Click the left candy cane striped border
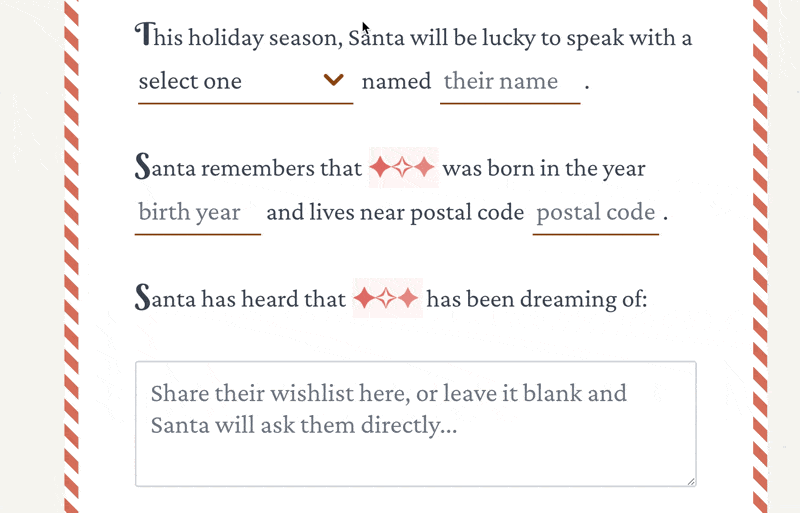800x513 pixels. pyautogui.click(x=71, y=256)
